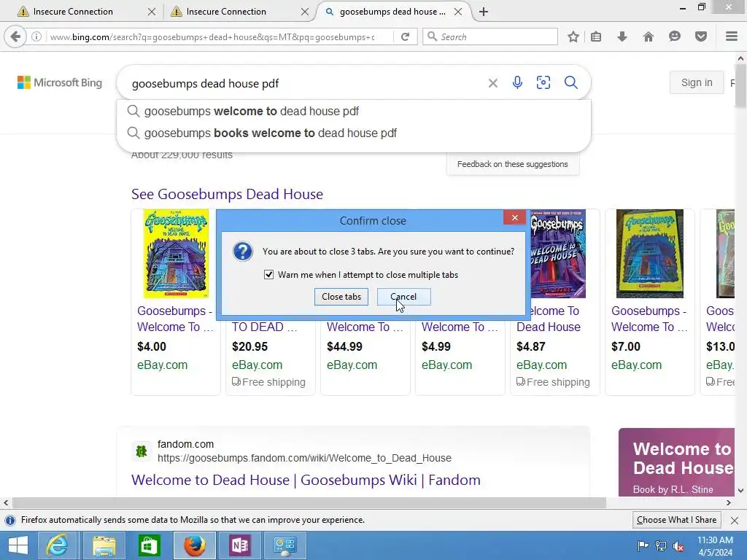Open the $4.87 Welcome to Dead House thumbnail
The width and height of the screenshot is (747, 560).
pyautogui.click(x=558, y=254)
